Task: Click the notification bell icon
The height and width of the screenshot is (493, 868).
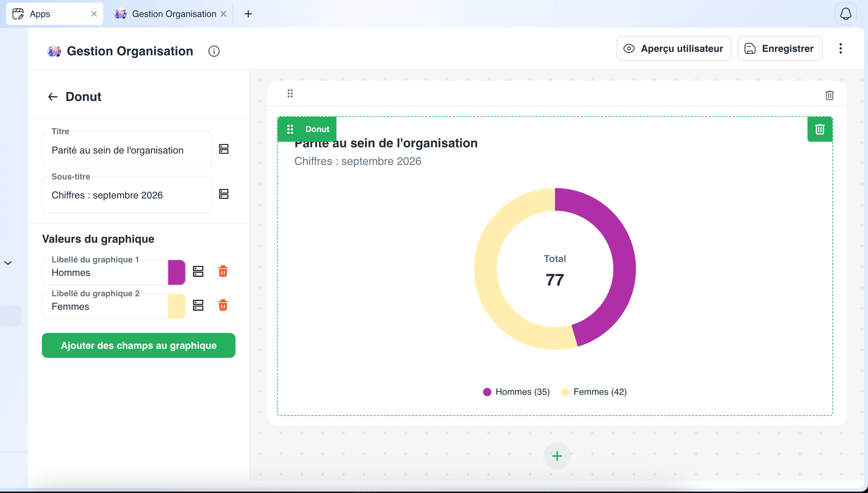Action: [x=846, y=14]
